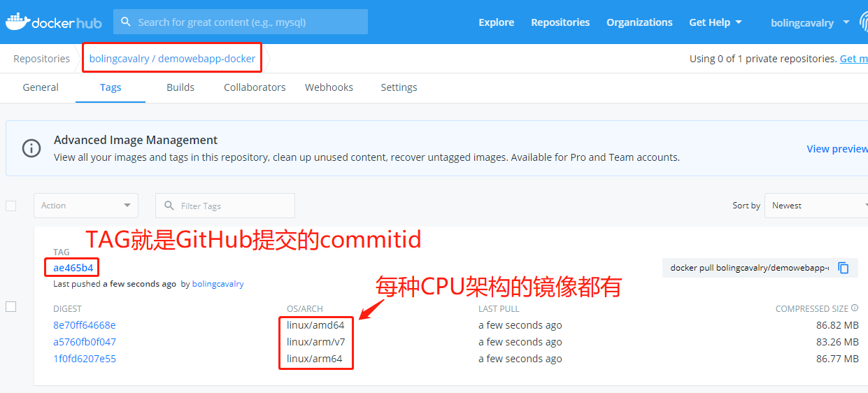The image size is (868, 393).
Task: Click the OS/ARCH column header
Action: [305, 308]
